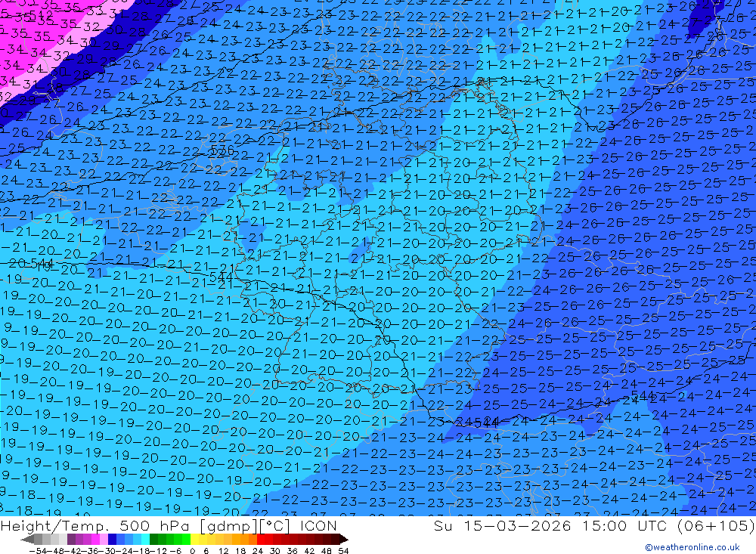Open the weatheronline.co.uk copyright link
This screenshot has width=756, height=554.
(x=692, y=547)
